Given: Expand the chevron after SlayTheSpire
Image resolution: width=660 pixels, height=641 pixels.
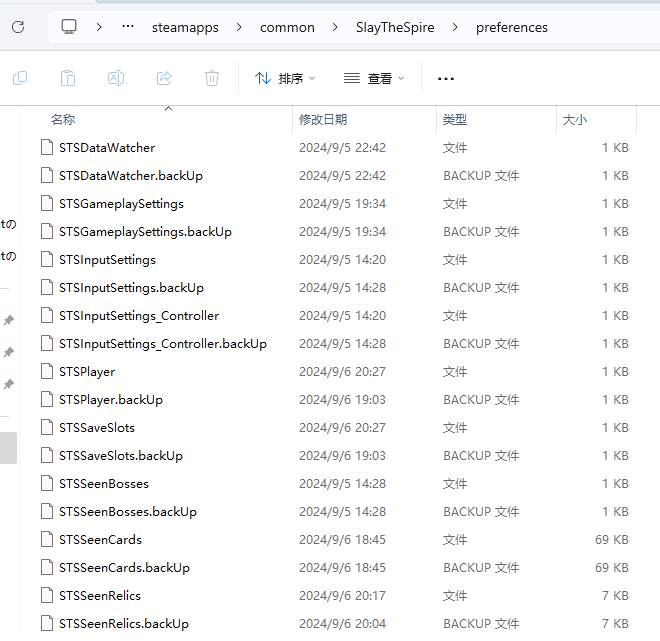Looking at the screenshot, I should 455,27.
